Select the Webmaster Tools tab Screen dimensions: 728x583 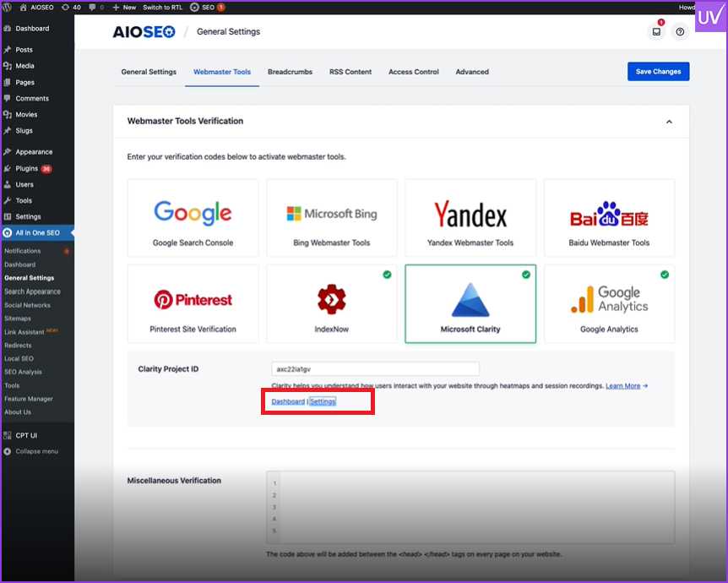tap(222, 72)
